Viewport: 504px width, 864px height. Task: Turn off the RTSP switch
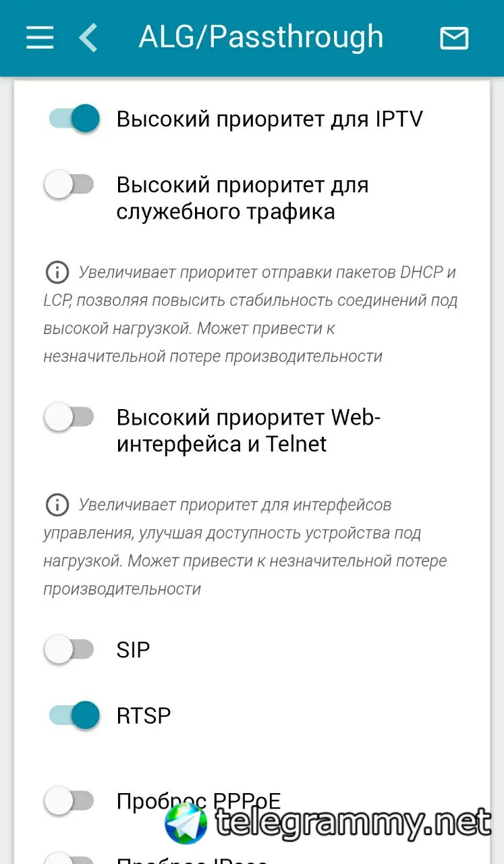(73, 715)
